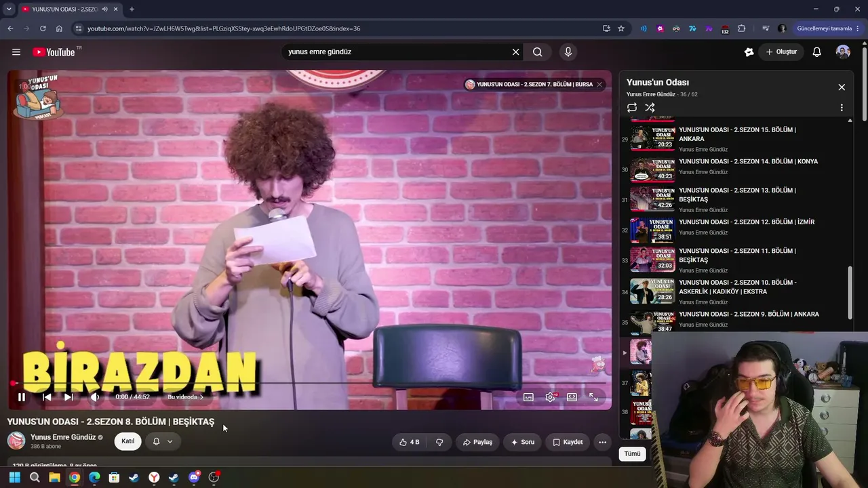
Task: Open player settings gear
Action: pyautogui.click(x=550, y=397)
